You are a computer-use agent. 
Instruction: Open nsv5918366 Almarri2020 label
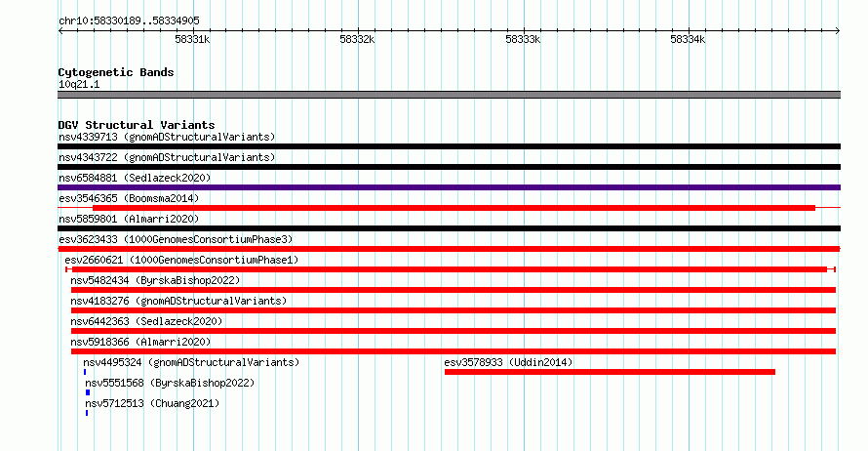tap(140, 342)
